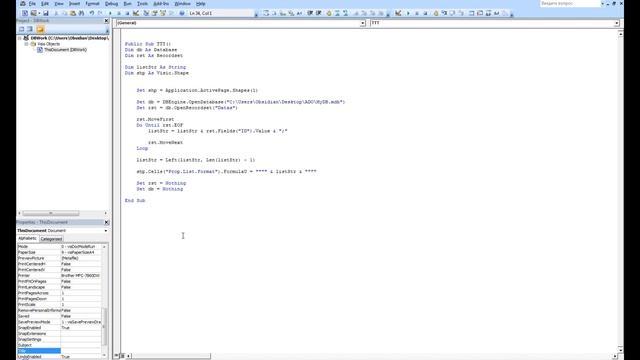Toggle Design Mode on Standard toolbar
640x360 pixels.
(136, 13)
